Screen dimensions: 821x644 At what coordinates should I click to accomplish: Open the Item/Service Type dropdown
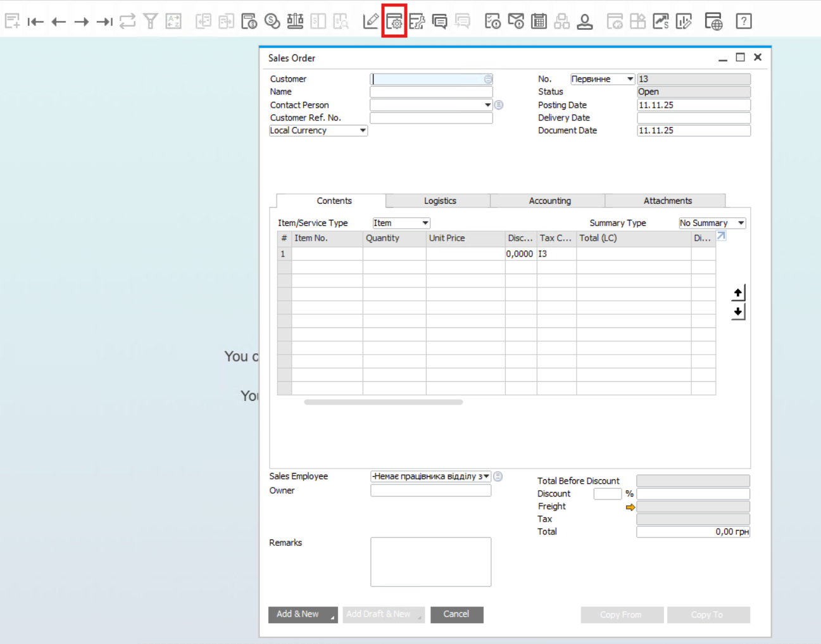tap(425, 223)
